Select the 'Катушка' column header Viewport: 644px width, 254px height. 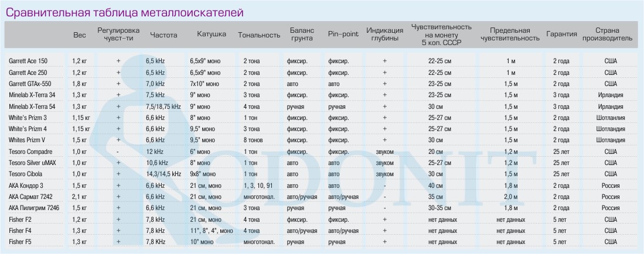tap(212, 34)
